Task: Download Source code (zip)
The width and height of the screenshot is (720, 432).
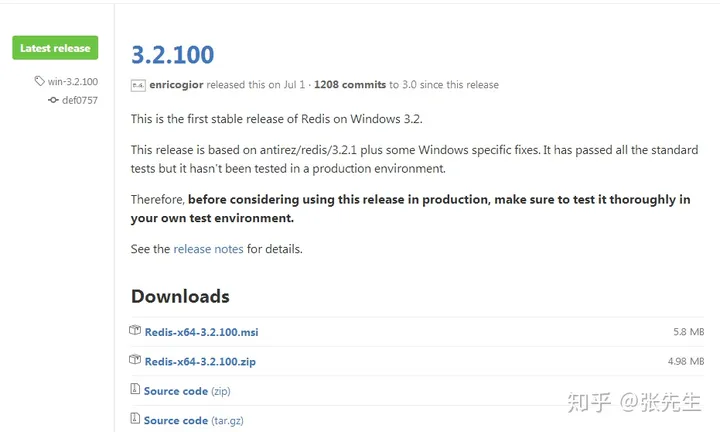Action: coord(187,391)
